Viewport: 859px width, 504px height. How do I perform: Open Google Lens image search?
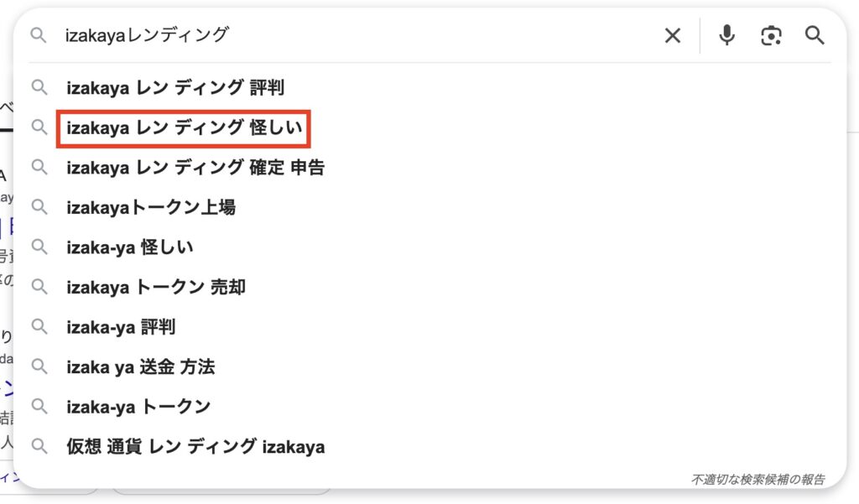pos(771,35)
